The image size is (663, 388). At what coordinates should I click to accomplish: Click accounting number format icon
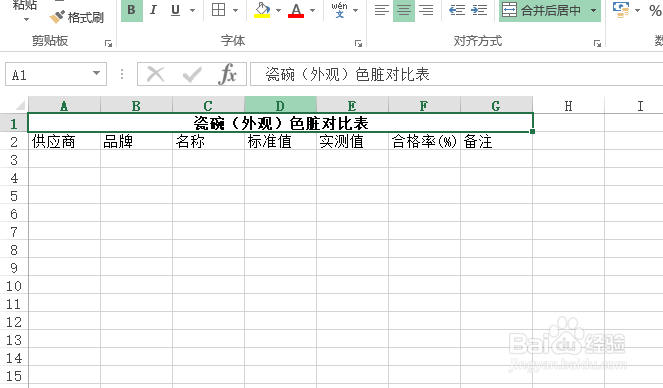pyautogui.click(x=621, y=10)
